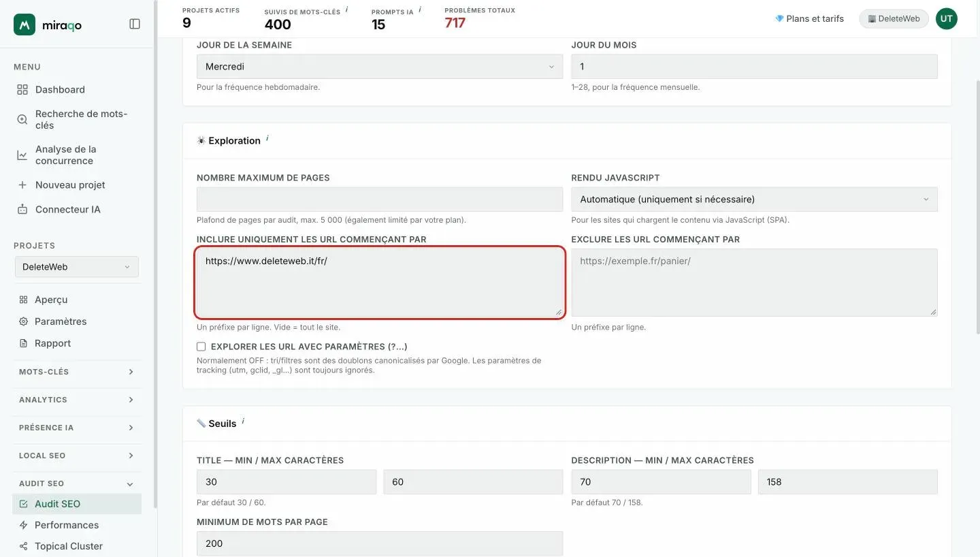Image resolution: width=980 pixels, height=557 pixels.
Task: Click the Title min characters field
Action: tap(287, 482)
